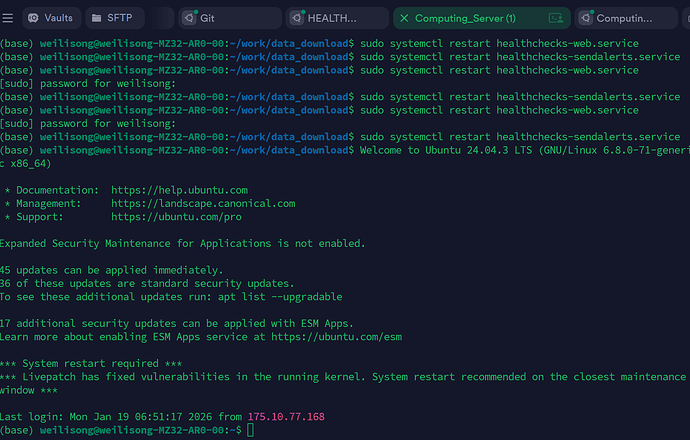
Task: Click the Vaults icon
Action: (x=33, y=18)
